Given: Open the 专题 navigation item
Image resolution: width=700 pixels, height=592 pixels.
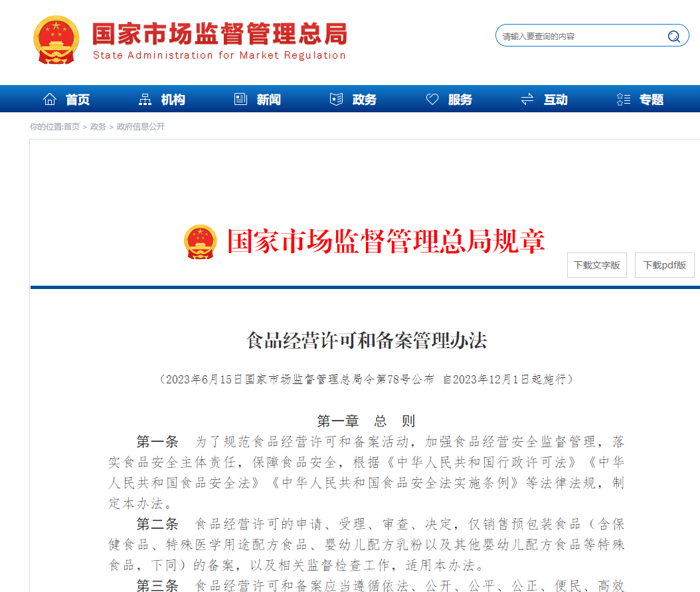Looking at the screenshot, I should click(x=652, y=100).
